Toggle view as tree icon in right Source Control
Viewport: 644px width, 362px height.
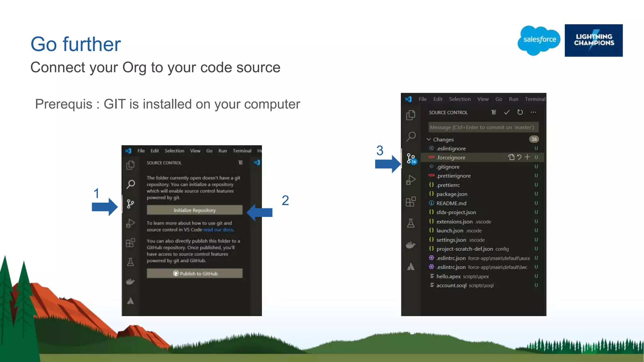click(494, 112)
